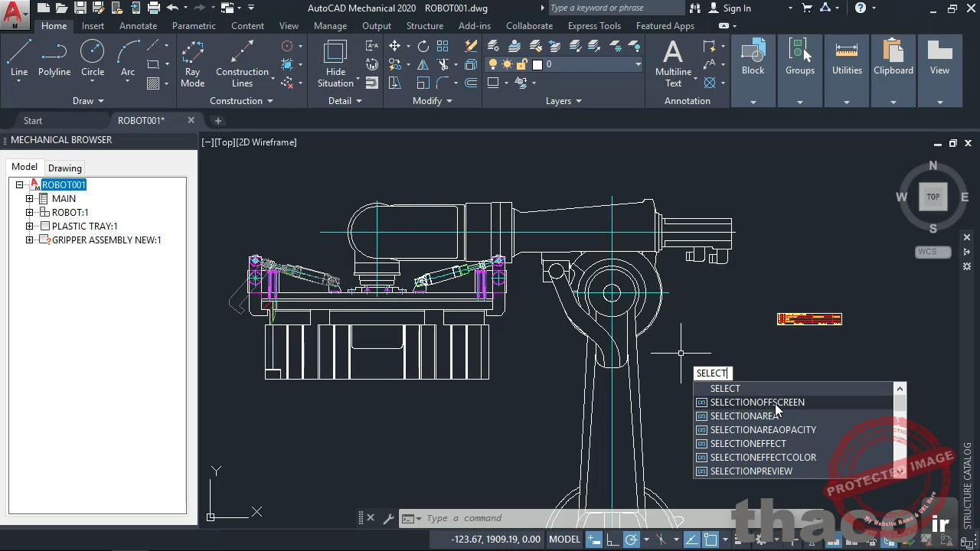The height and width of the screenshot is (551, 980).
Task: Click the layer color white swatch
Action: (x=537, y=65)
